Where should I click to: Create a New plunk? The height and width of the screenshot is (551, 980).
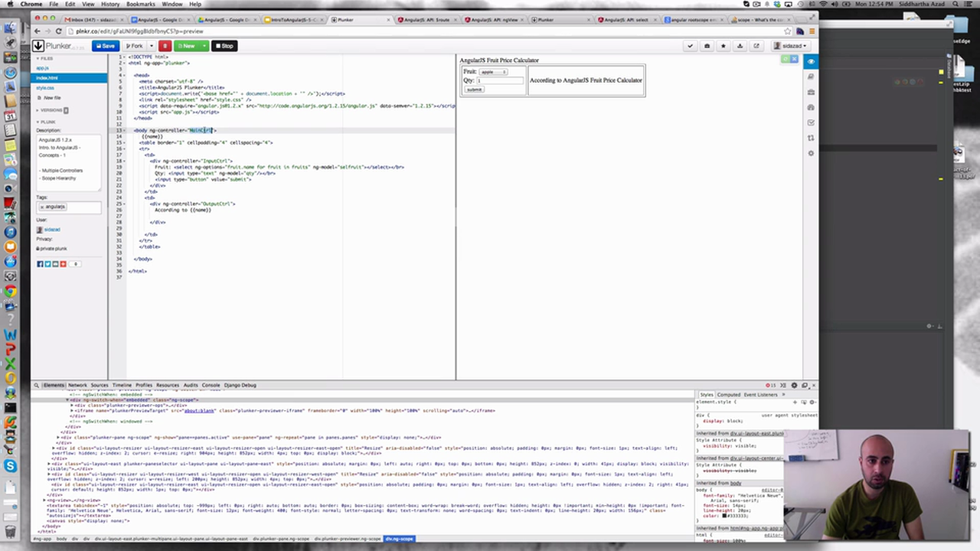click(x=186, y=46)
